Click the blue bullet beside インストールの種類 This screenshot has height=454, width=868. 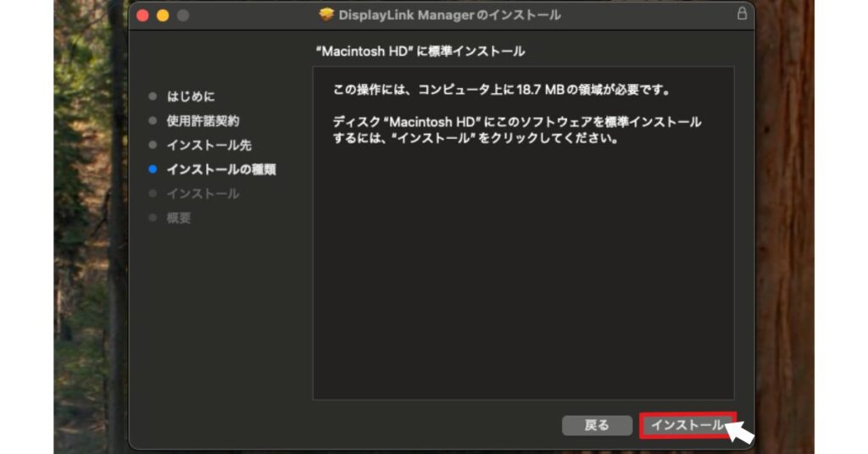coord(153,169)
